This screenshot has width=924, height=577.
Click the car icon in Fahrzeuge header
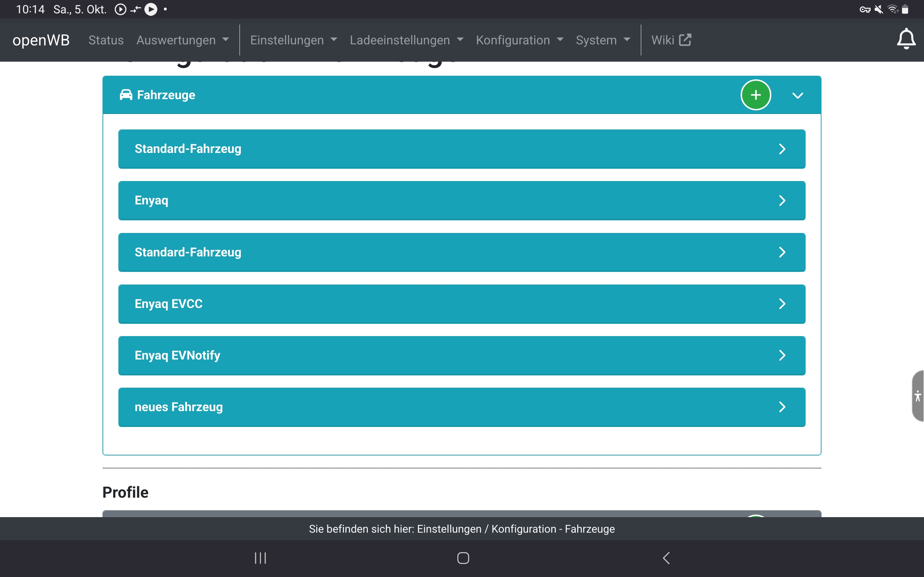(x=126, y=94)
